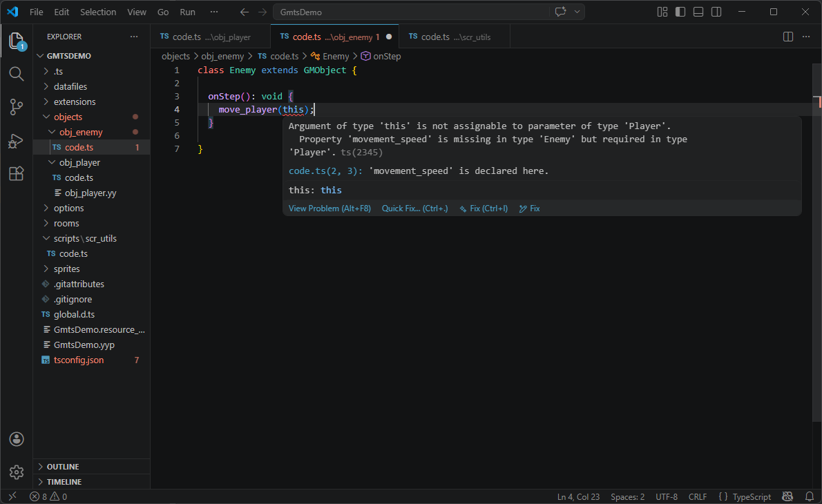Image resolution: width=822 pixels, height=504 pixels.
Task: Open the Run and Debug view
Action: tap(16, 140)
